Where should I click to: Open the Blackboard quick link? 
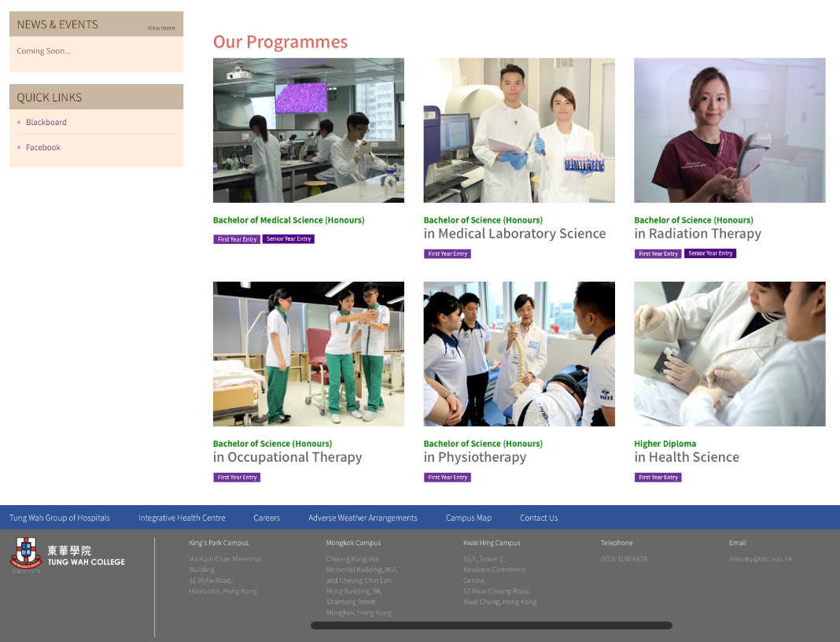click(x=46, y=122)
